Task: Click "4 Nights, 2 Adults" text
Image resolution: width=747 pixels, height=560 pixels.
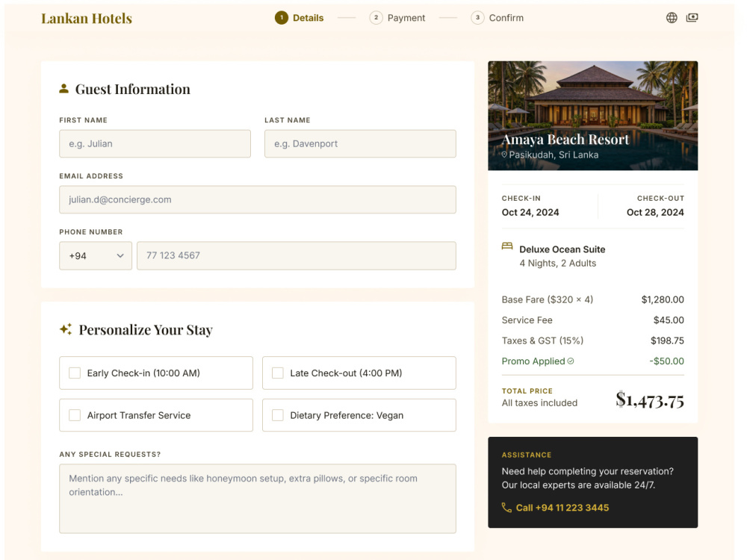Action: (x=557, y=264)
